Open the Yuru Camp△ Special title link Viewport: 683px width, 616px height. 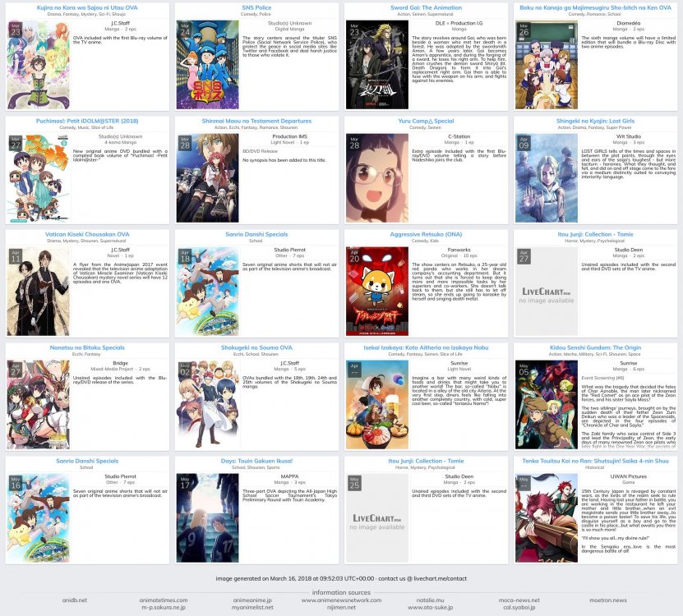(x=426, y=121)
